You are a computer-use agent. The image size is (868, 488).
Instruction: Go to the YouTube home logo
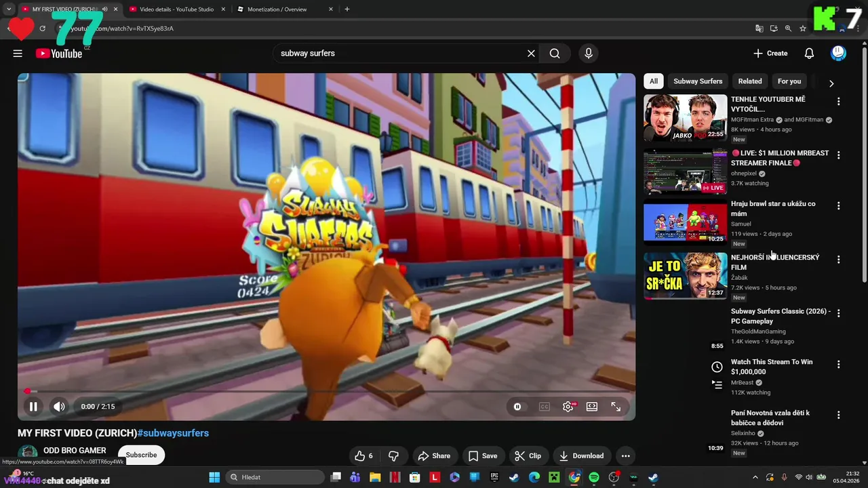[x=59, y=54]
